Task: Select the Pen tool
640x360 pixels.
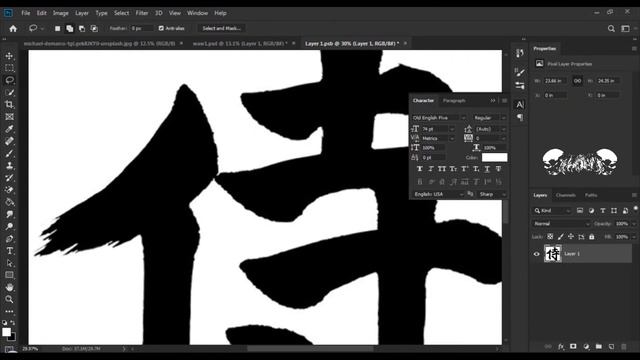Action: click(x=9, y=239)
